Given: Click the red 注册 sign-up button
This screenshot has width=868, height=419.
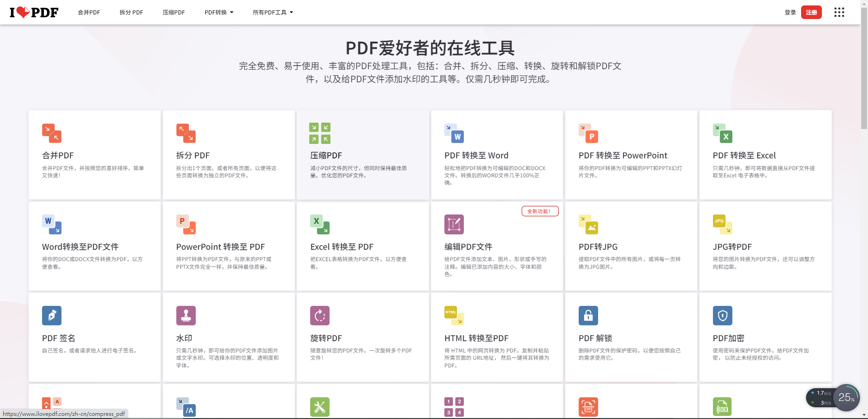Looking at the screenshot, I should click(x=811, y=12).
